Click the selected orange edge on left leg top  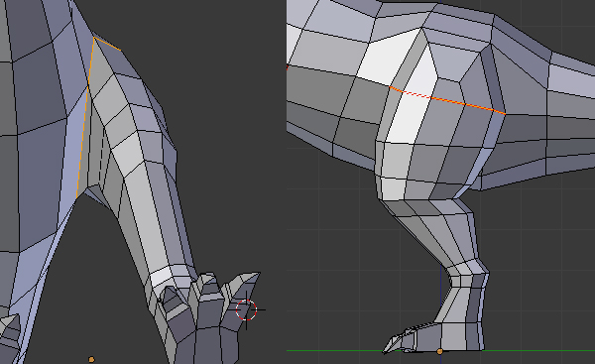click(107, 44)
